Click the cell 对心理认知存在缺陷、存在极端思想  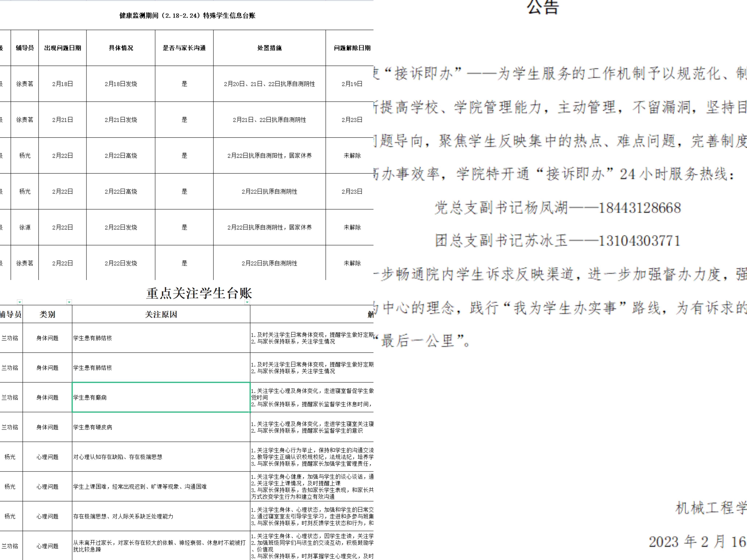click(161, 457)
